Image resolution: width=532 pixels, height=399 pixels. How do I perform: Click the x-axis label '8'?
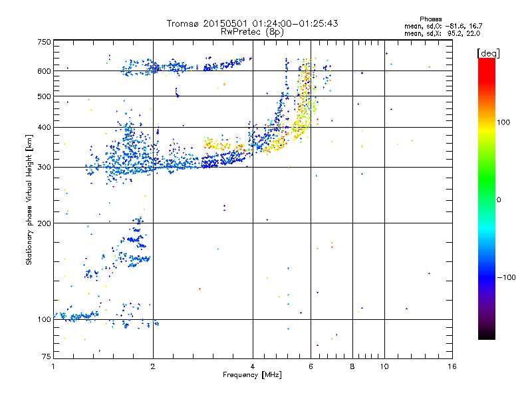(x=352, y=366)
